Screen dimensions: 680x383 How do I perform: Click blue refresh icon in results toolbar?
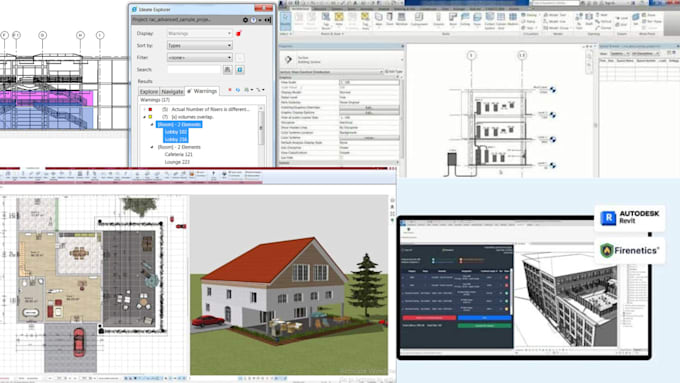[x=238, y=90]
